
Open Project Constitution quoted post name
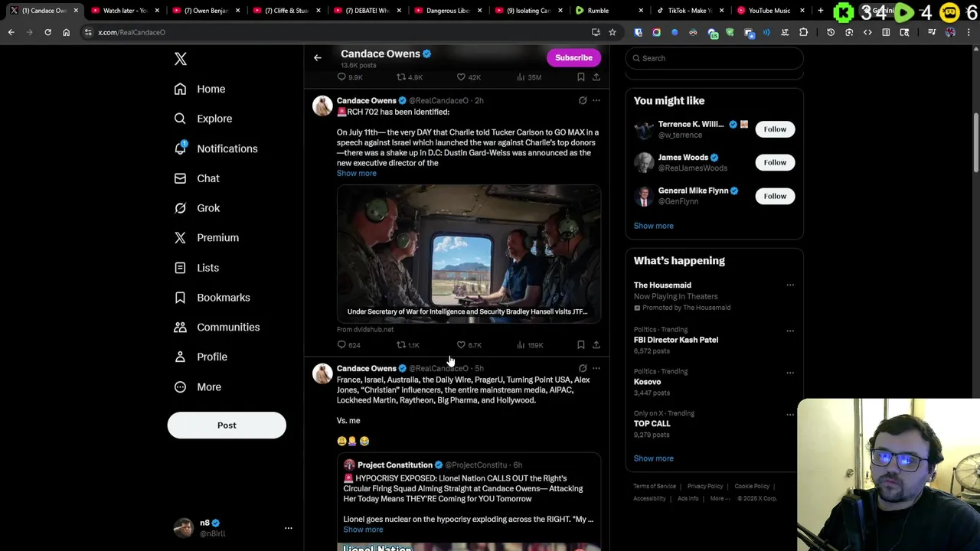395,465
